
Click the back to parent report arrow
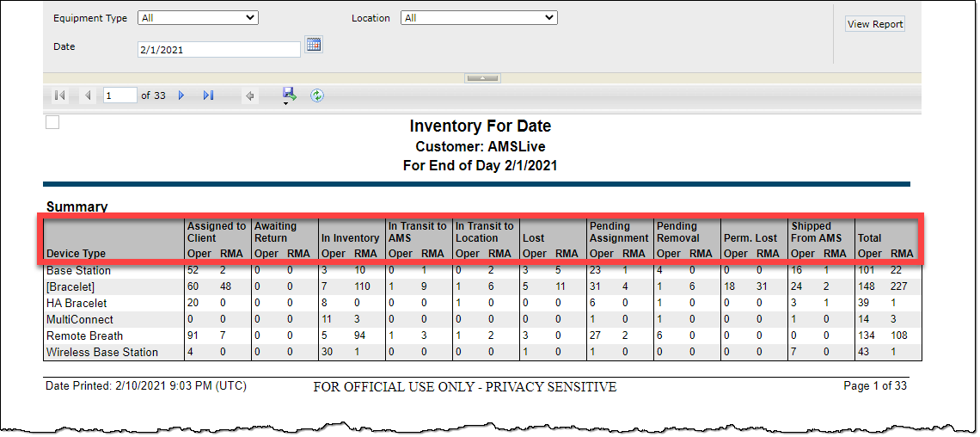[x=249, y=95]
